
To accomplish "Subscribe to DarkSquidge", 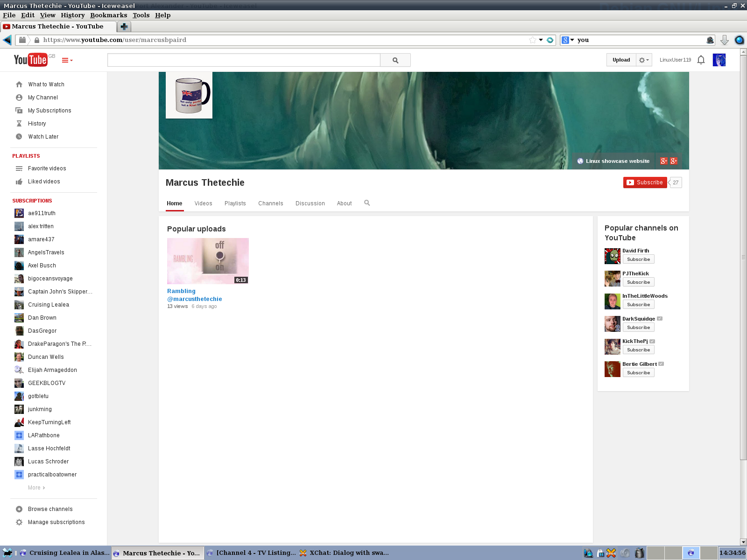I will pyautogui.click(x=638, y=328).
